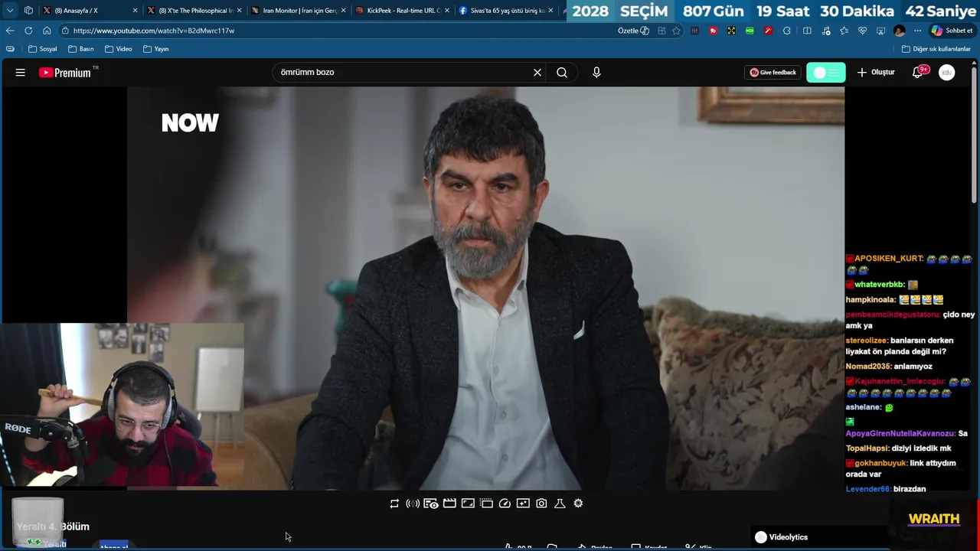
Task: Toggle loop video icon under player
Action: [x=394, y=504]
